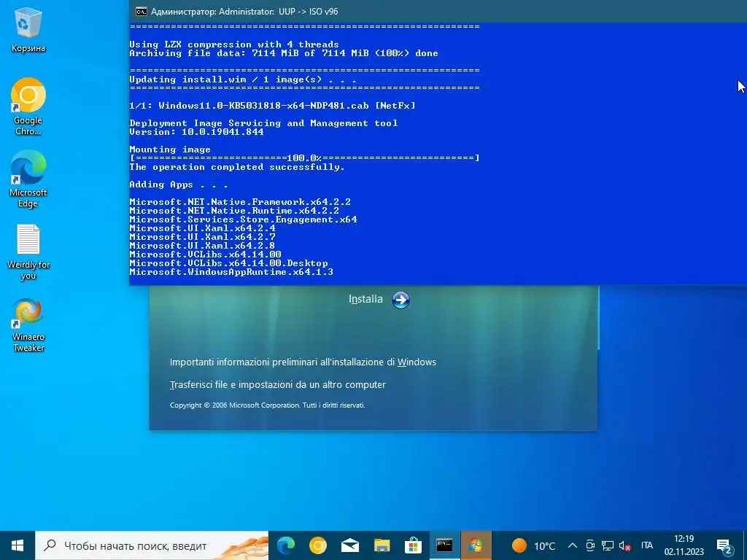Select the 'Weirdly for you' text file

coord(28,252)
